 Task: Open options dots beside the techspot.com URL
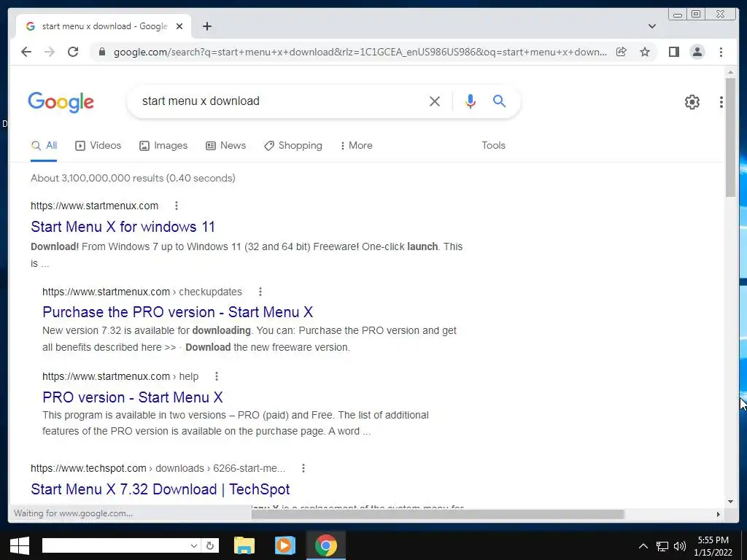[303, 468]
